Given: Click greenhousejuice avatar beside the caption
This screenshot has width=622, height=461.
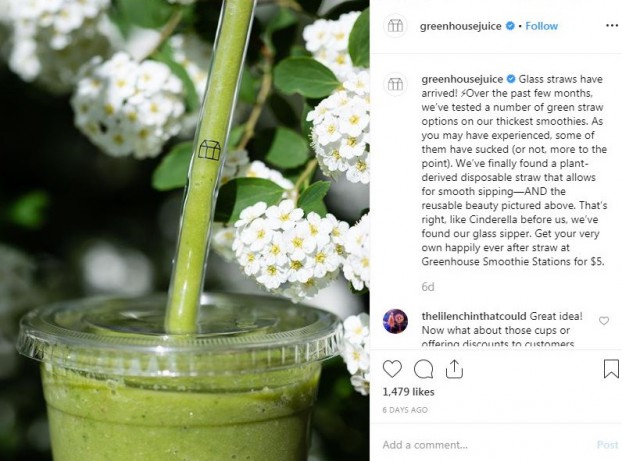Looking at the screenshot, I should tap(395, 84).
